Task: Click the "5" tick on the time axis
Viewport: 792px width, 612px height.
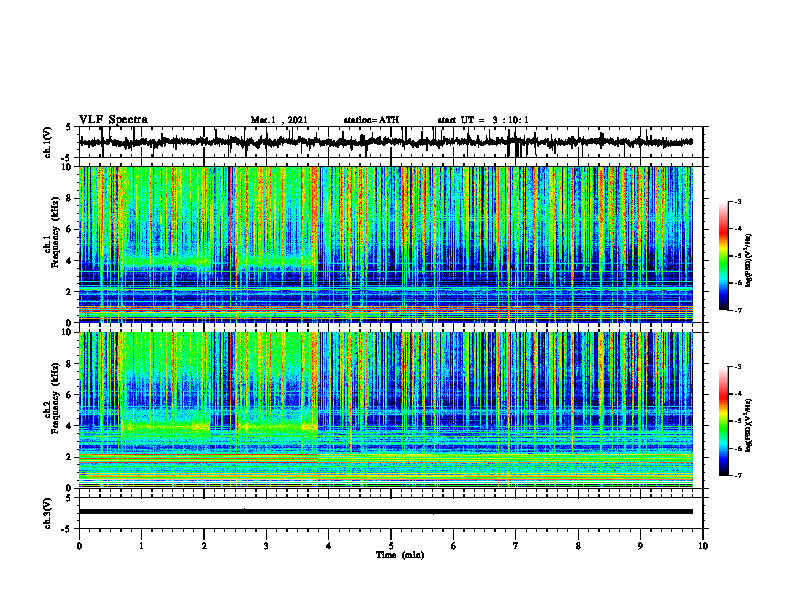Action: click(x=391, y=546)
